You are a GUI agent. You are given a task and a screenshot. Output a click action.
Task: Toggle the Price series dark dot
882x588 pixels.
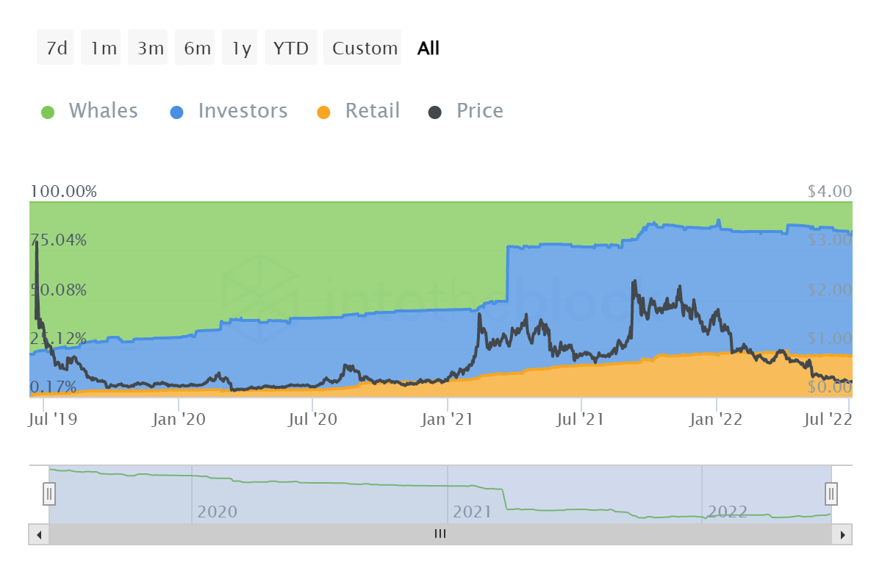435,112
